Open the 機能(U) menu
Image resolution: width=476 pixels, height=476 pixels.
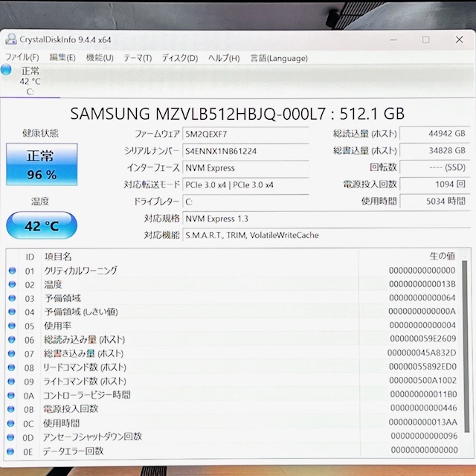click(x=100, y=57)
